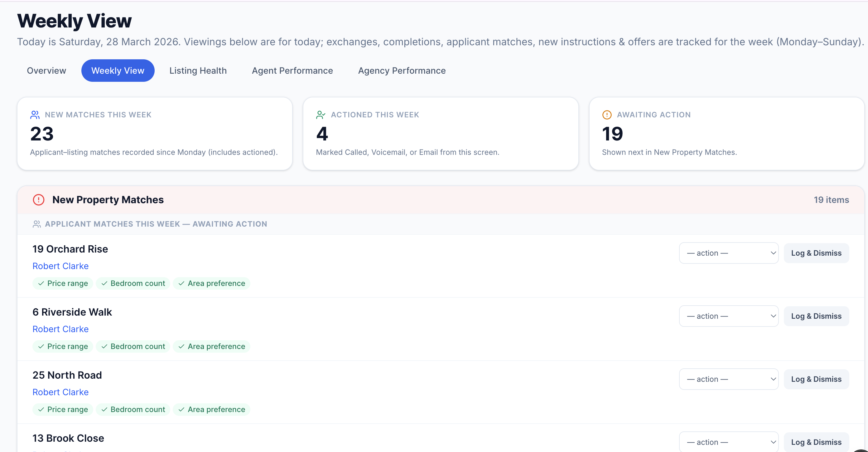Select the Agent Performance tab
Viewport: 868px width, 452px height.
tap(292, 71)
